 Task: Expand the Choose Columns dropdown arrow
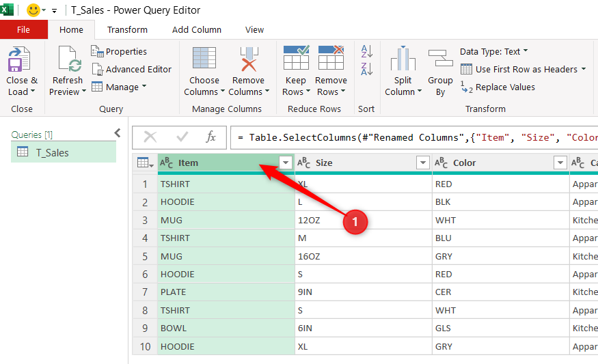223,91
